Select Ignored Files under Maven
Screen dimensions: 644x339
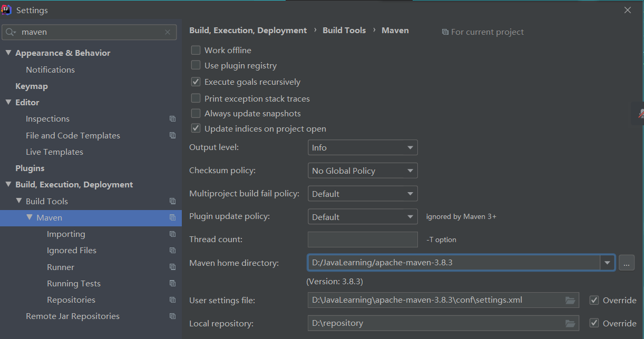tap(72, 251)
